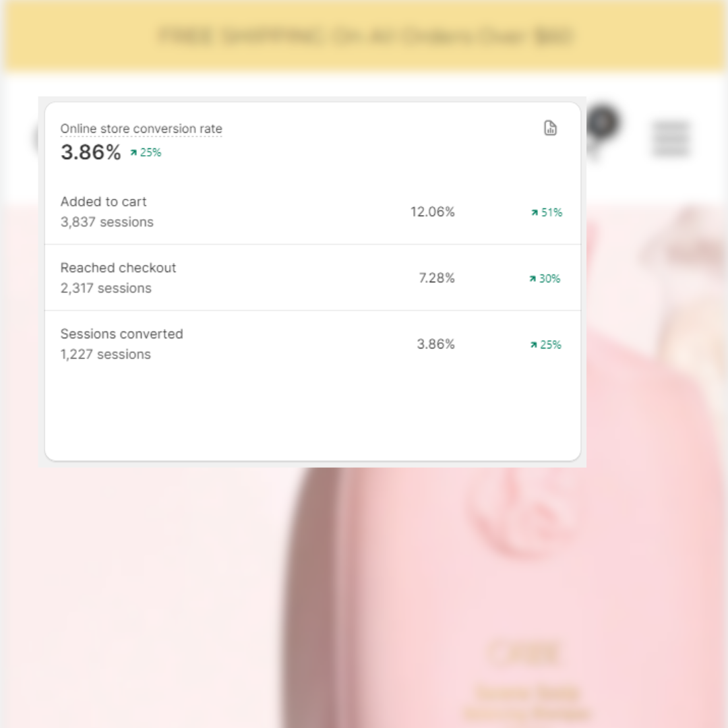Click 25% trend in Sessions converted row
Image resolution: width=728 pixels, height=728 pixels.
tap(545, 344)
